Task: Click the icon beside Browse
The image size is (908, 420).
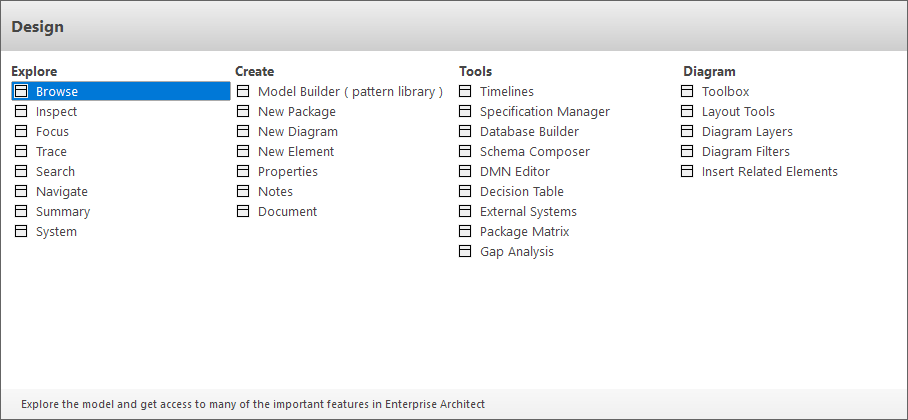Action: pos(21,91)
